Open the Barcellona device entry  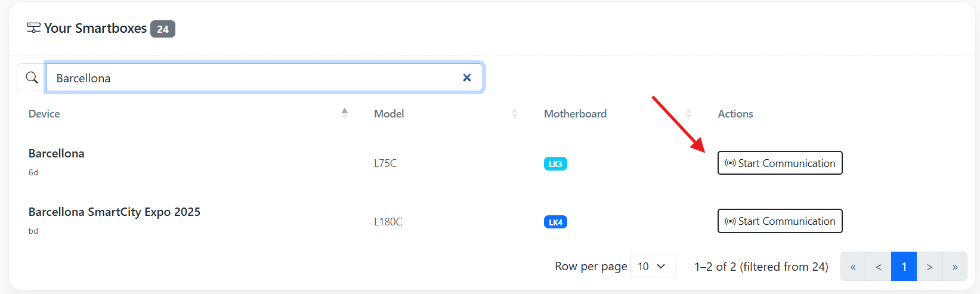pos(57,153)
